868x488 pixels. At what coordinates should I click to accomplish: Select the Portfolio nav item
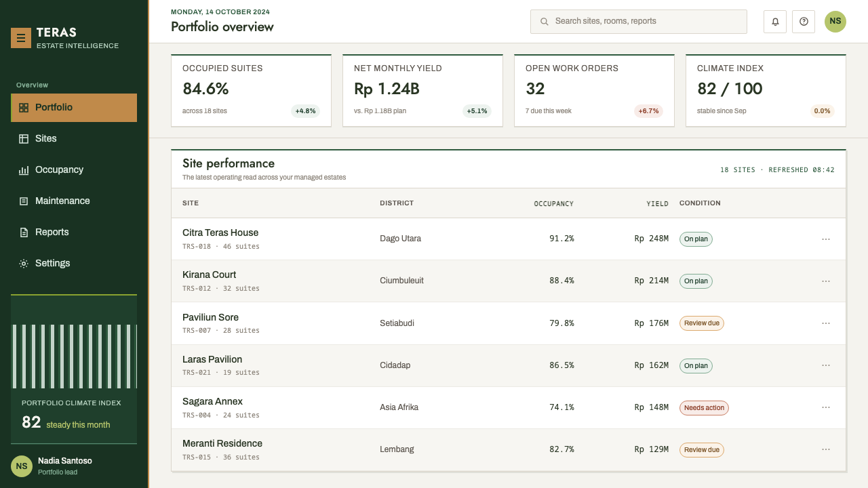(74, 108)
